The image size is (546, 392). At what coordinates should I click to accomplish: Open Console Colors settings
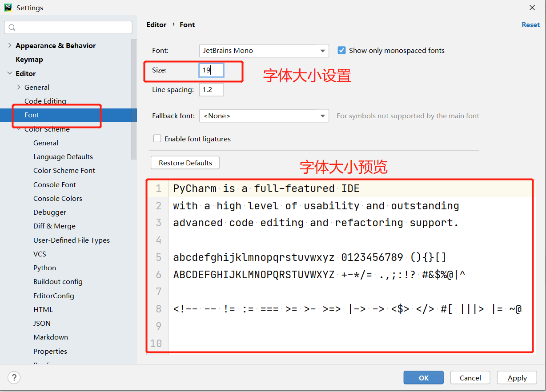58,198
